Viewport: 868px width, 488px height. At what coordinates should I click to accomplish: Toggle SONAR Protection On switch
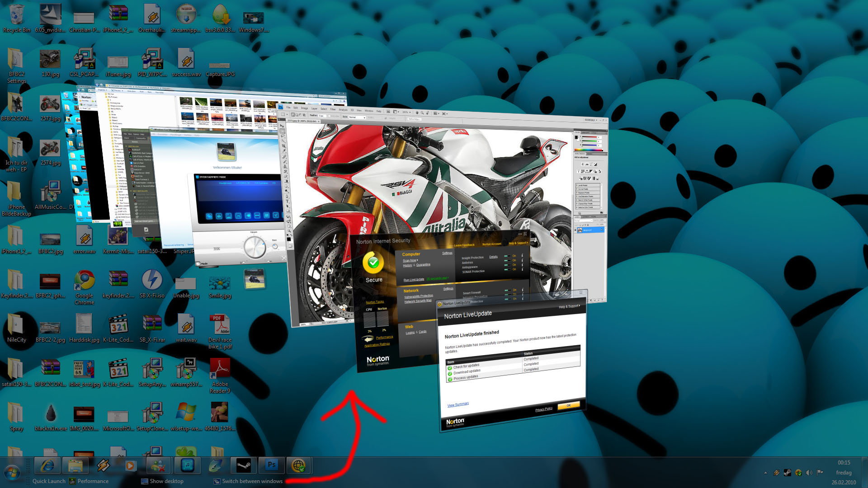(x=507, y=270)
